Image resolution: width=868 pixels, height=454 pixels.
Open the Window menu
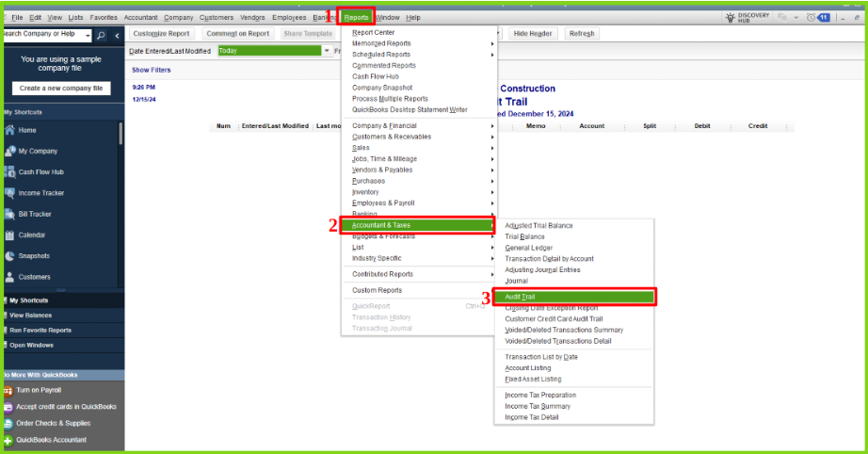(388, 18)
